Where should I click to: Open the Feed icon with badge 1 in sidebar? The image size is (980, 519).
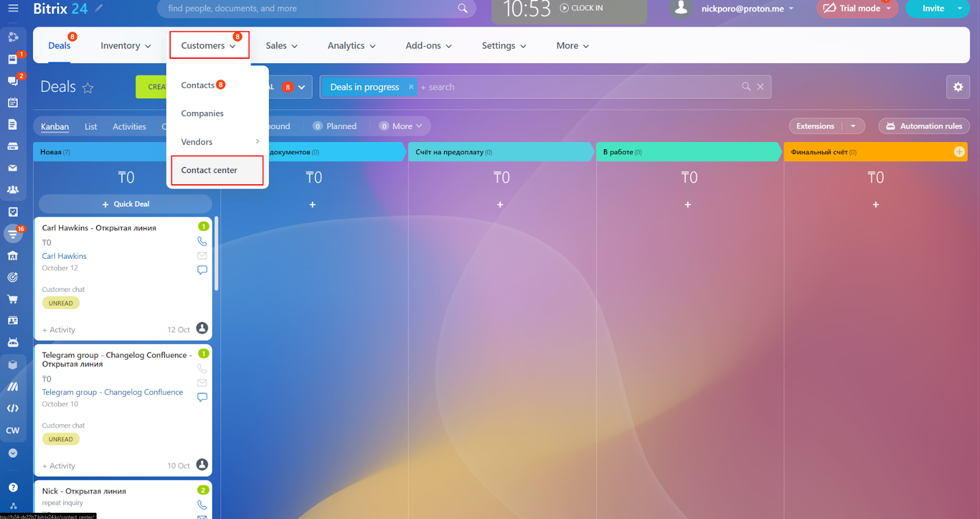tap(13, 59)
